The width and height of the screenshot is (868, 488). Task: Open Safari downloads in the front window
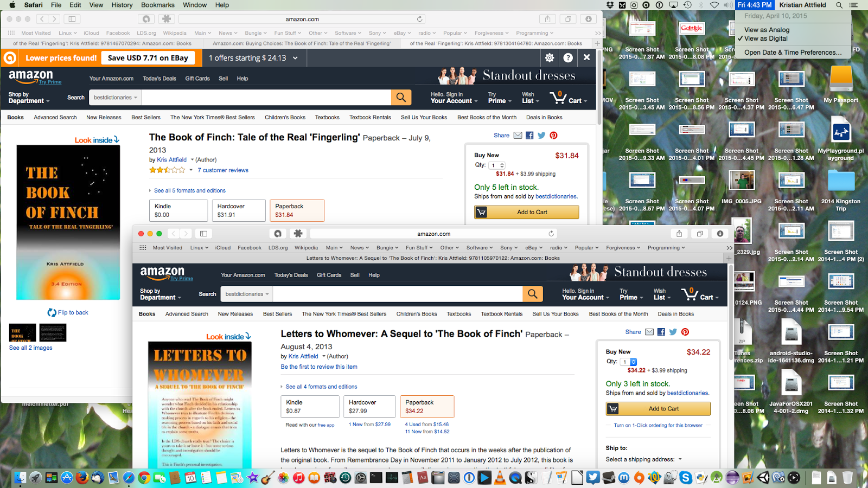pyautogui.click(x=720, y=234)
